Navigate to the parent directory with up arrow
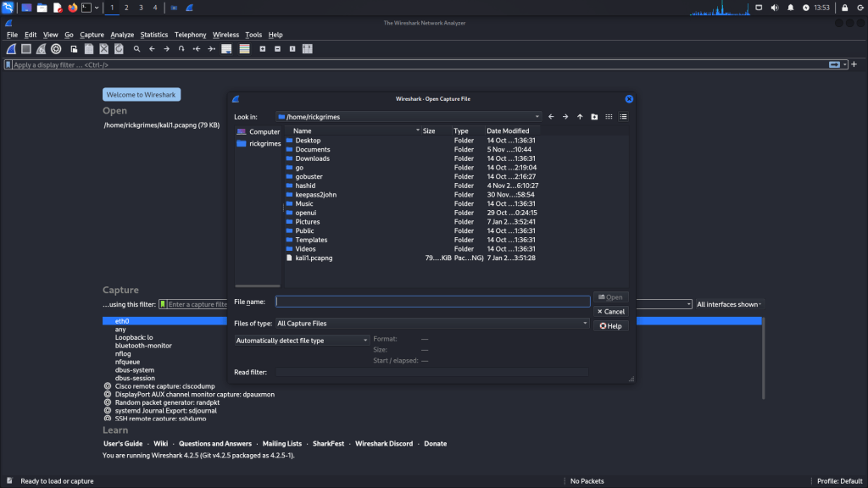The width and height of the screenshot is (868, 488). pyautogui.click(x=580, y=117)
